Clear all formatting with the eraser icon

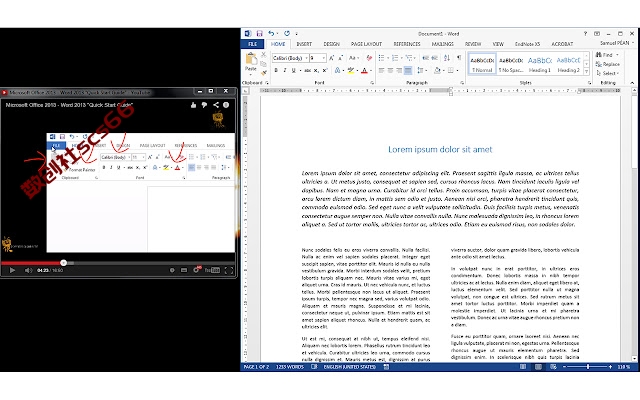click(369, 58)
